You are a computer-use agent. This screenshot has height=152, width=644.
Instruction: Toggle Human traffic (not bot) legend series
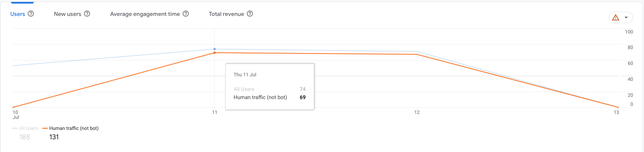[x=74, y=128]
